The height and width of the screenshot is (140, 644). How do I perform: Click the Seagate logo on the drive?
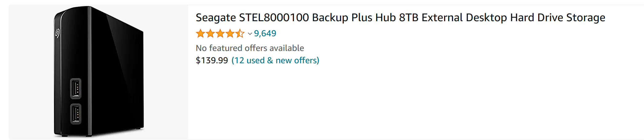click(57, 33)
